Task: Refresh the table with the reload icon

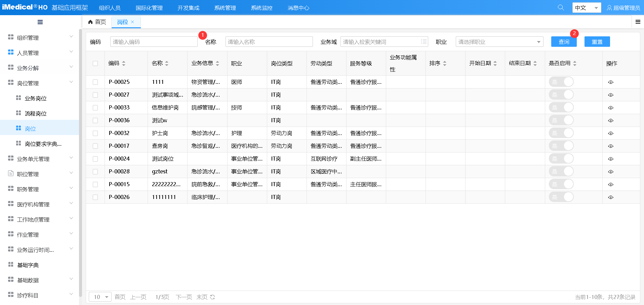Action: point(212,297)
